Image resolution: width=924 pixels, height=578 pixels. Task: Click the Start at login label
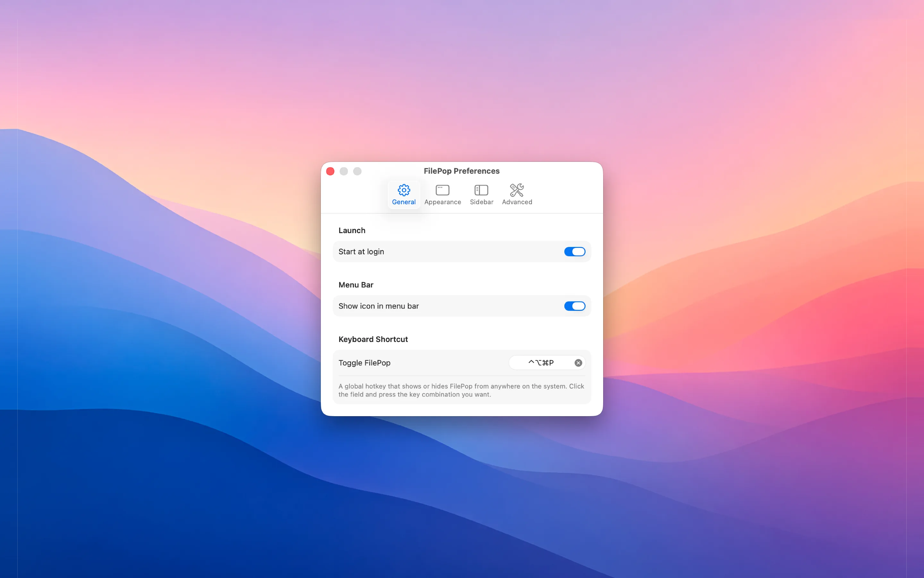pyautogui.click(x=361, y=251)
